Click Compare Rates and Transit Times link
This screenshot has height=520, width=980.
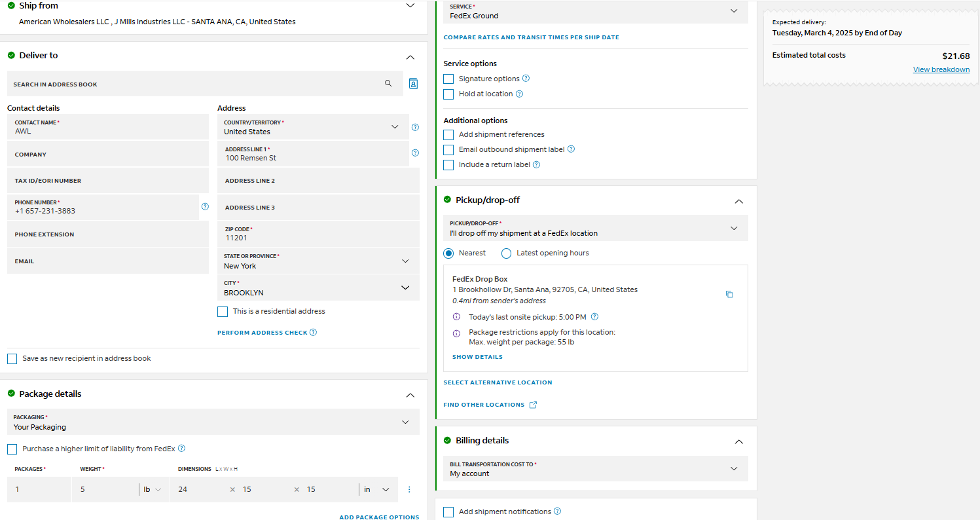coord(532,37)
